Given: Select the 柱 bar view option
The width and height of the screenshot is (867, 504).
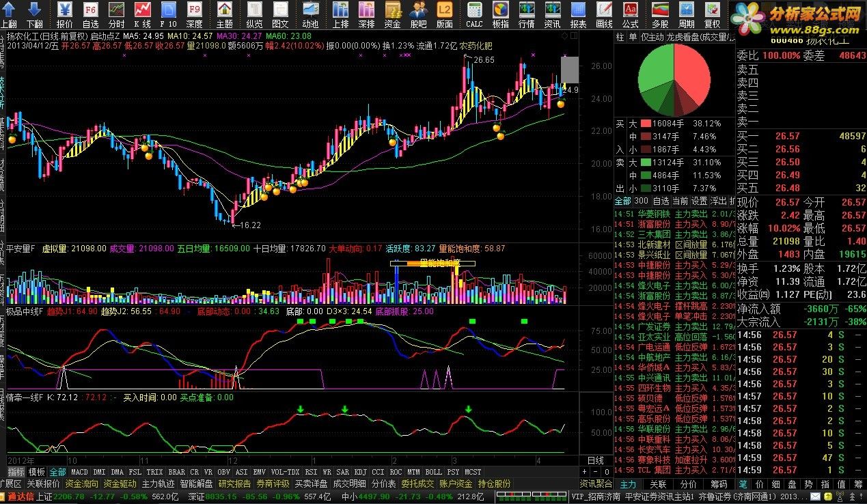Looking at the screenshot, I should click(620, 37).
